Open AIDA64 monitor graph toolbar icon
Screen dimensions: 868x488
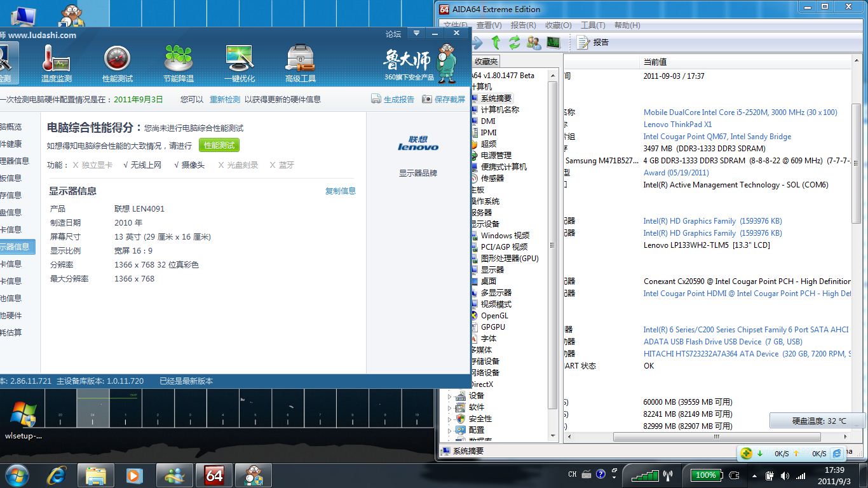tap(553, 43)
